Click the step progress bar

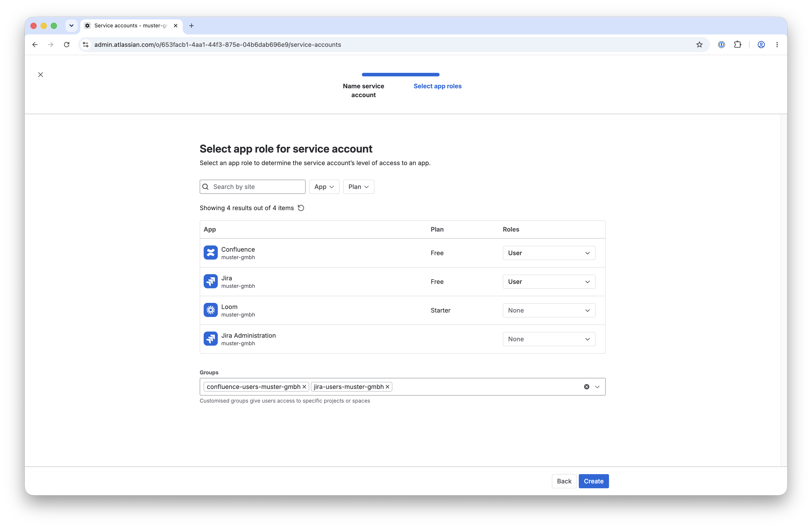[x=400, y=74]
